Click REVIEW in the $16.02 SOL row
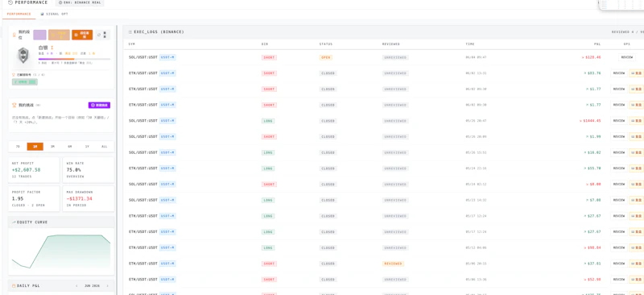 tap(618, 152)
